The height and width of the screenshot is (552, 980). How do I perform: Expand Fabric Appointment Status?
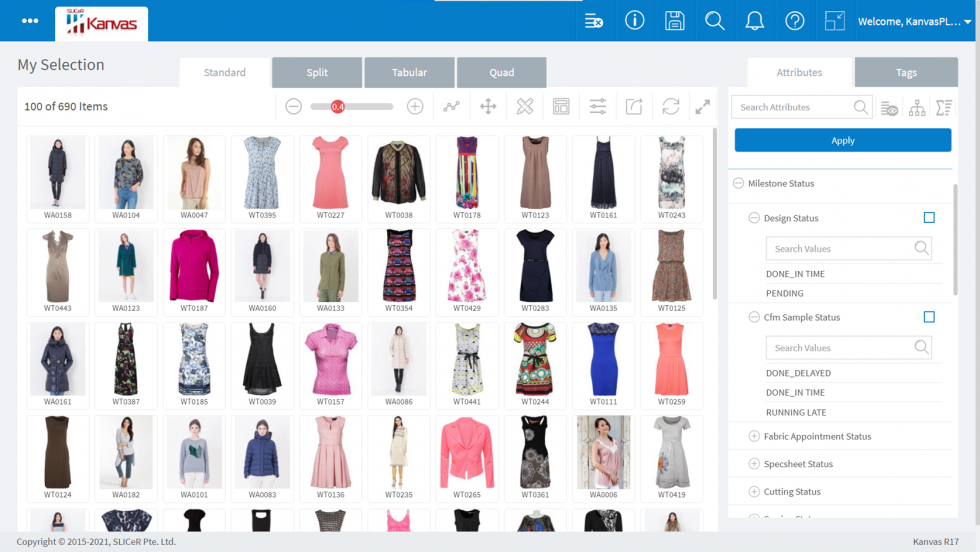pyautogui.click(x=754, y=436)
